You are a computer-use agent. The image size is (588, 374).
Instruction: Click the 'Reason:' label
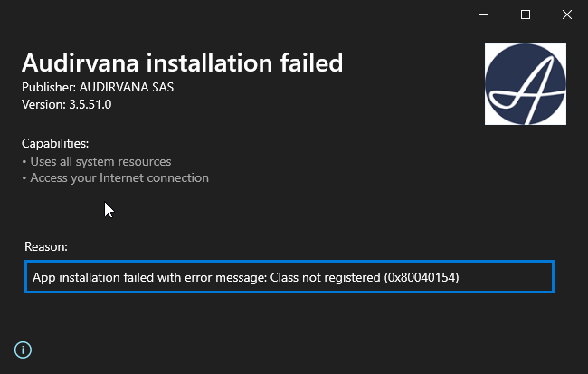pos(46,246)
